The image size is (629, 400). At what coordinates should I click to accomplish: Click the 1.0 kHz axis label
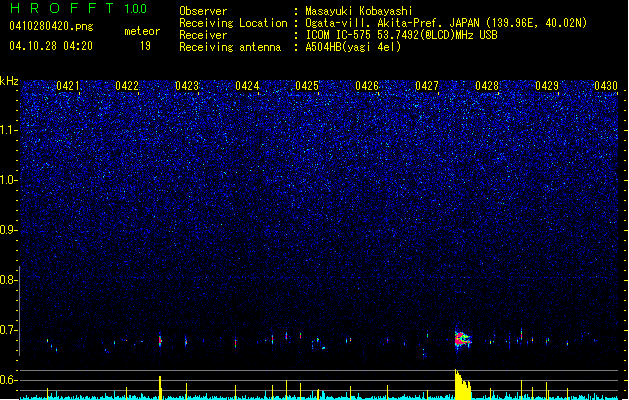[x=9, y=180]
